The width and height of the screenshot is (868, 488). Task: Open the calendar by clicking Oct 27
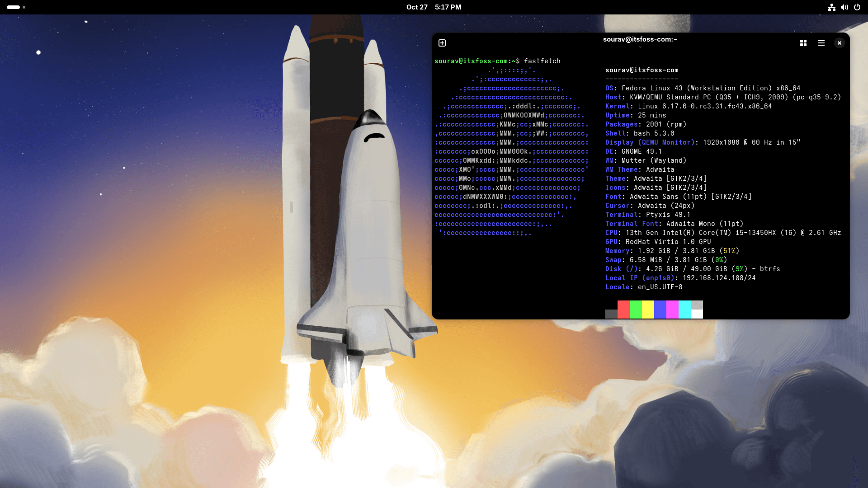[x=417, y=7]
